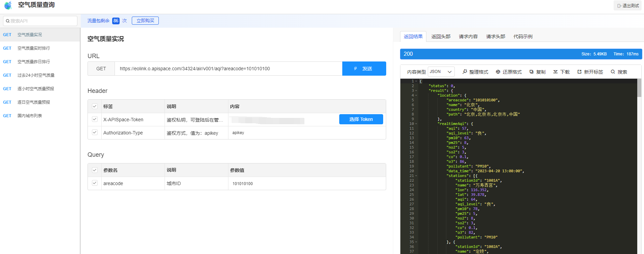
Task: Click the 城市ID description cell
Action: tap(196, 183)
